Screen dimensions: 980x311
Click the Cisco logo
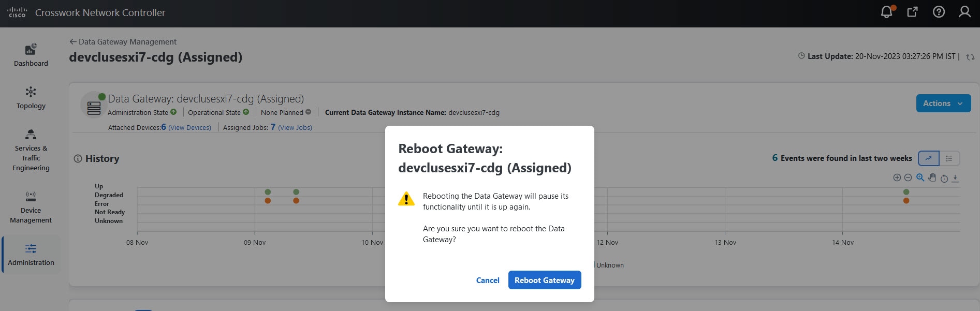(17, 12)
